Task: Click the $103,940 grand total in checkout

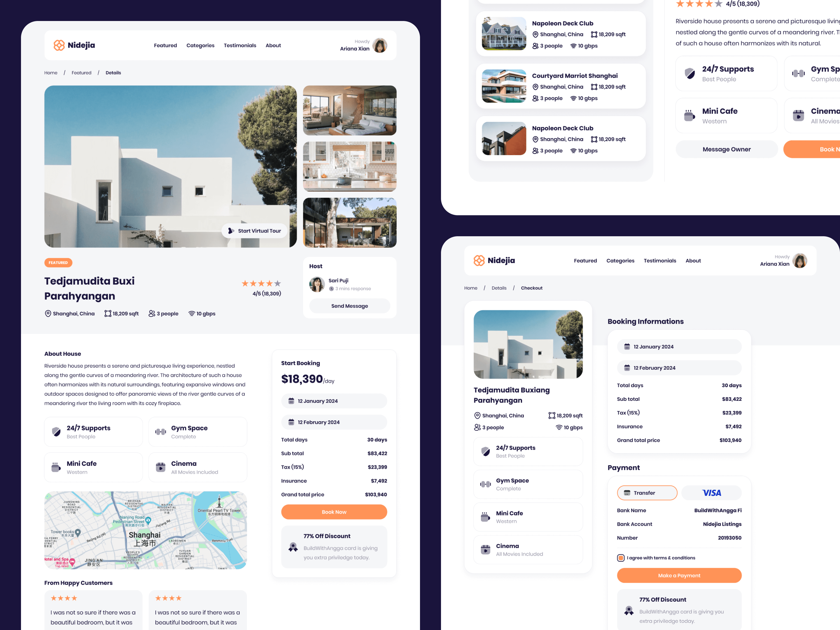Action: (x=731, y=440)
